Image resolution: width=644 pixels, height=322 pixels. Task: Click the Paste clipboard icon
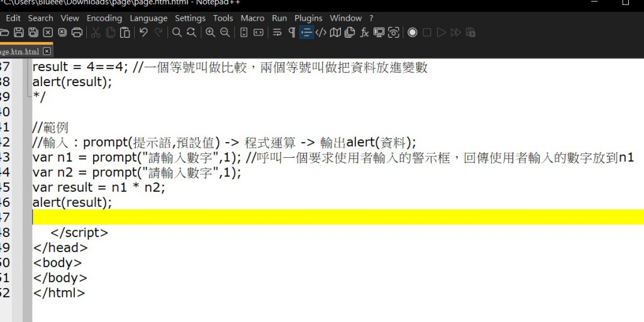tap(125, 33)
